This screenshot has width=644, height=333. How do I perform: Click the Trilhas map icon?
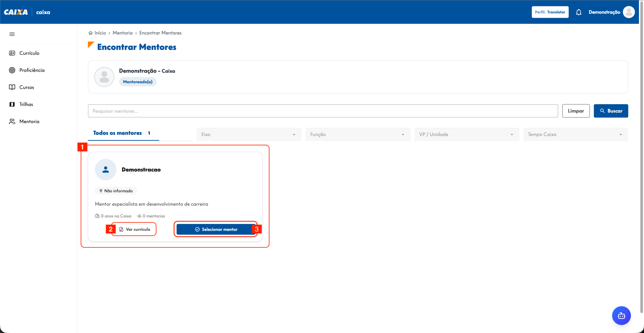[12, 104]
